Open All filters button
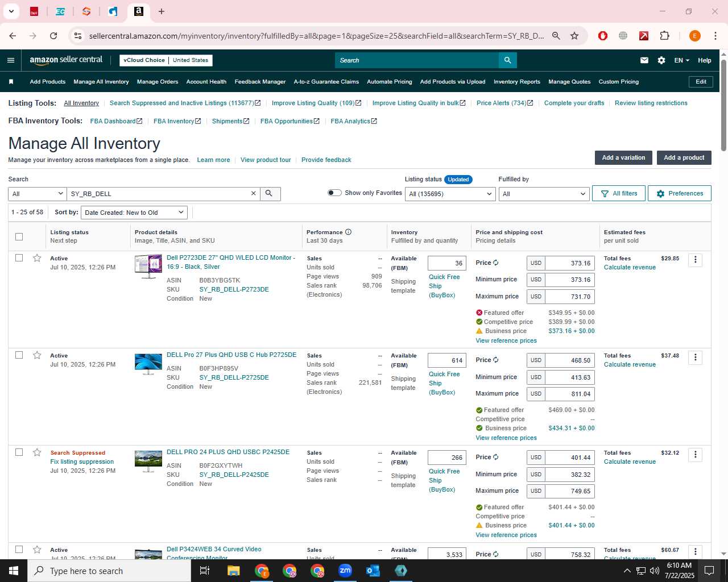This screenshot has height=582, width=728. click(x=619, y=193)
